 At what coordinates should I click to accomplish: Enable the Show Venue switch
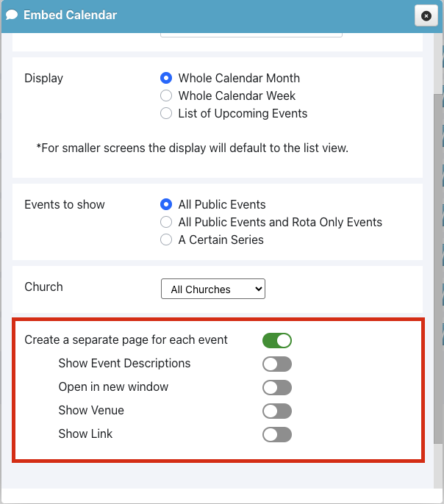pyautogui.click(x=277, y=411)
